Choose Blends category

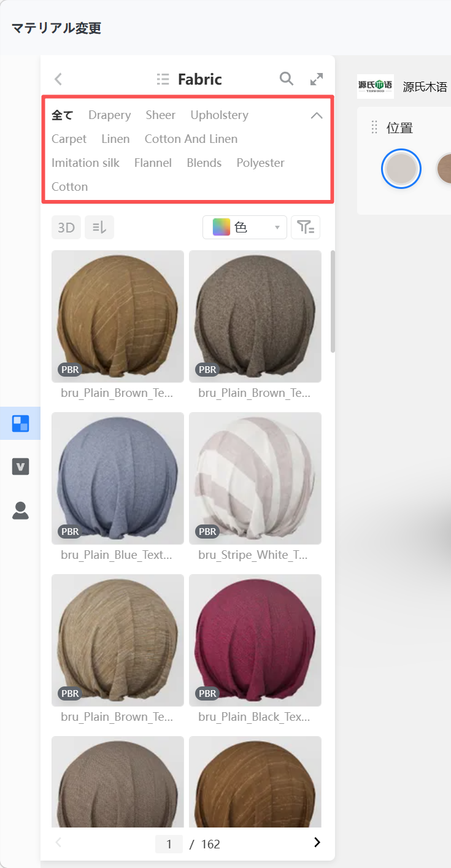[204, 163]
